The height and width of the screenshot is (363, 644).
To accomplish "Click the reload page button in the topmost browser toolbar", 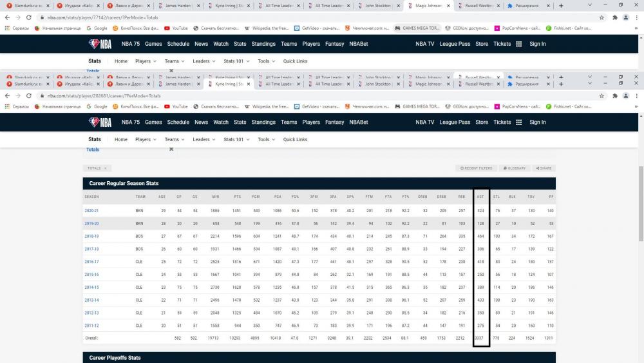I will click(28, 17).
